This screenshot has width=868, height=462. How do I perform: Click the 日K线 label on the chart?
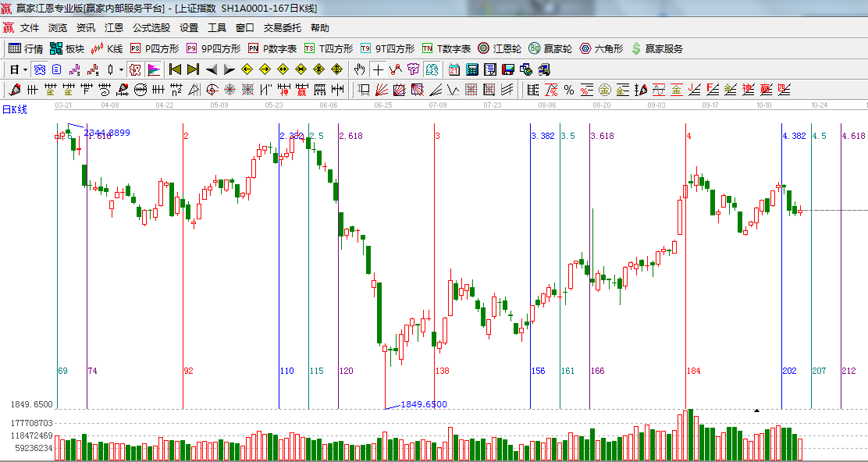[14, 110]
